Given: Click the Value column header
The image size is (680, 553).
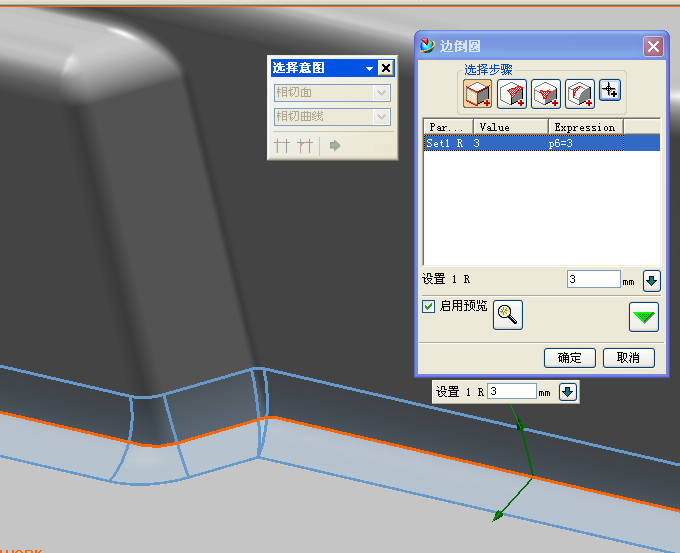Looking at the screenshot, I should click(511, 127).
